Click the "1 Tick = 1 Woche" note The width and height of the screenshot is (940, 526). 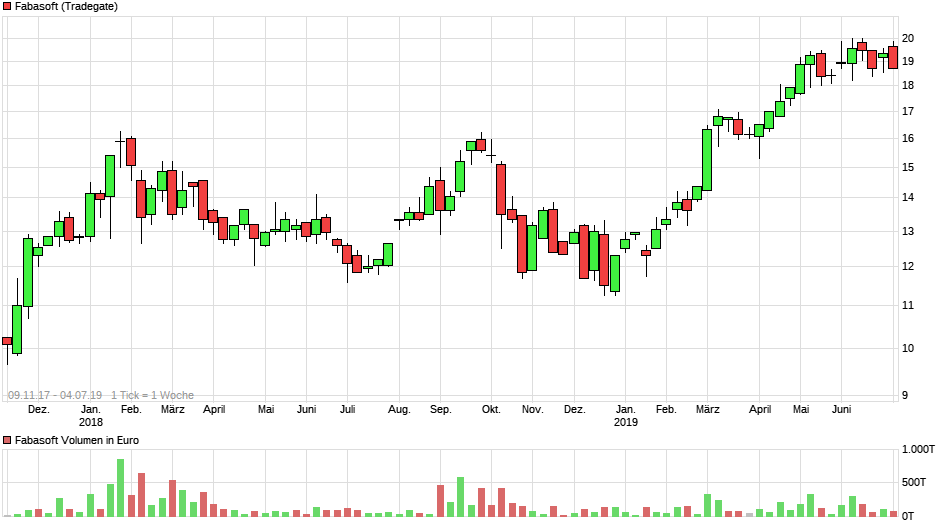152,395
